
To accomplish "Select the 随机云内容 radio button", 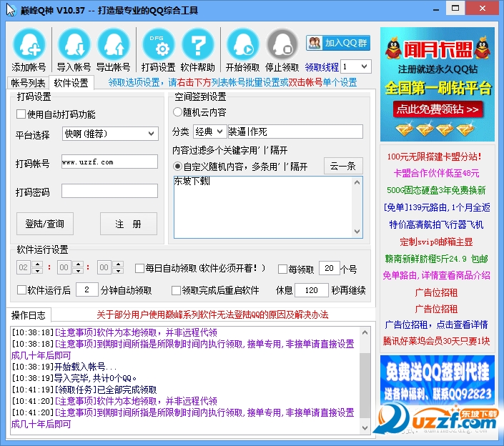I will 177,111.
